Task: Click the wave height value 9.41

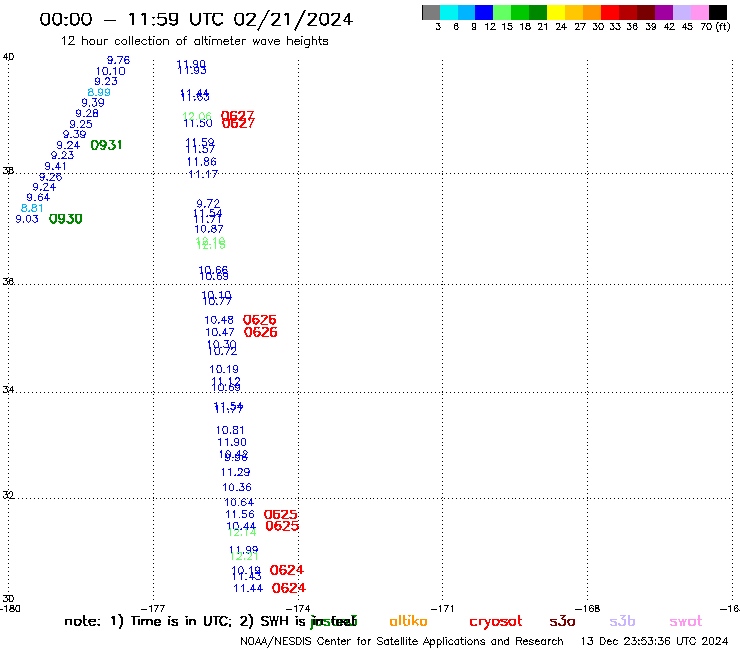Action: 56,166
